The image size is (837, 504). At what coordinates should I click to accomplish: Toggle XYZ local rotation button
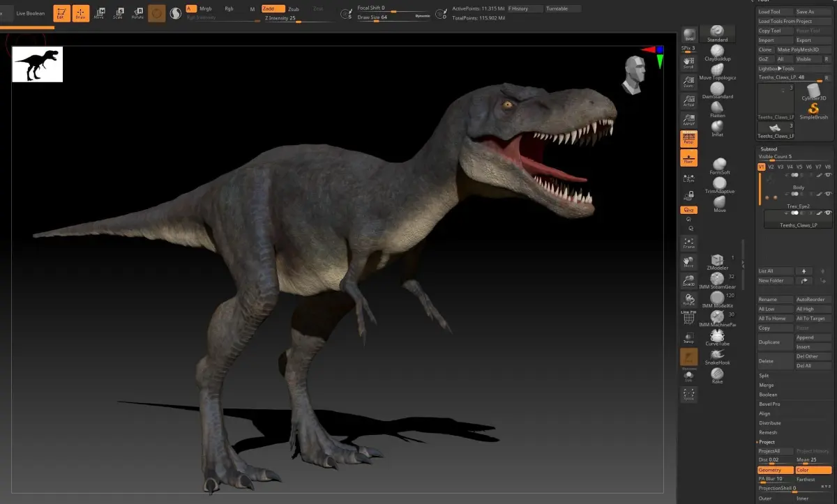688,210
